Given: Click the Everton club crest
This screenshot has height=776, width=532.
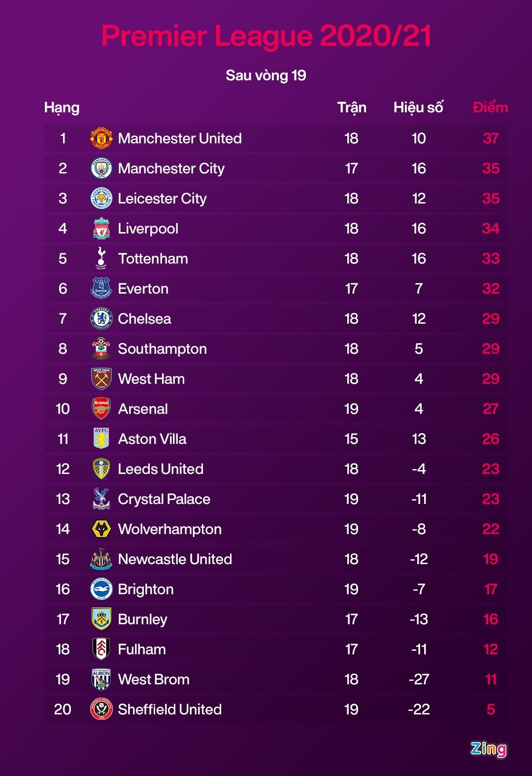Looking at the screenshot, I should coord(101,289).
